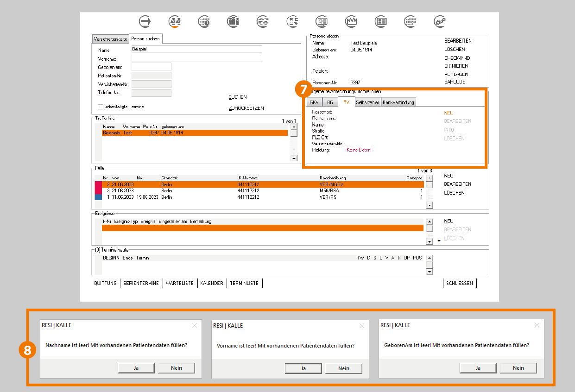Click the crown-shaped toolbar icon
Viewport: 575px width, 392px height.
[351, 21]
